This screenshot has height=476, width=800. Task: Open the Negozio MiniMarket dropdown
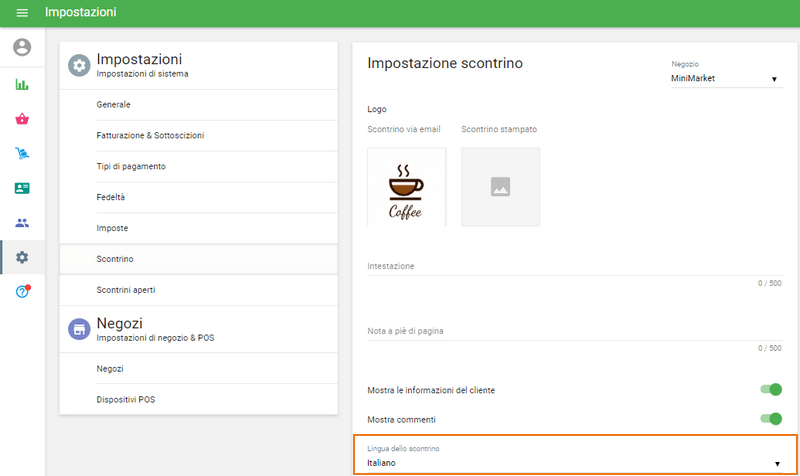[x=725, y=79]
